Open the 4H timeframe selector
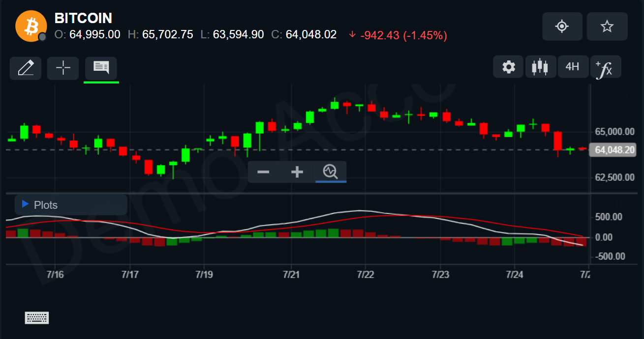644x339 pixels. click(572, 67)
